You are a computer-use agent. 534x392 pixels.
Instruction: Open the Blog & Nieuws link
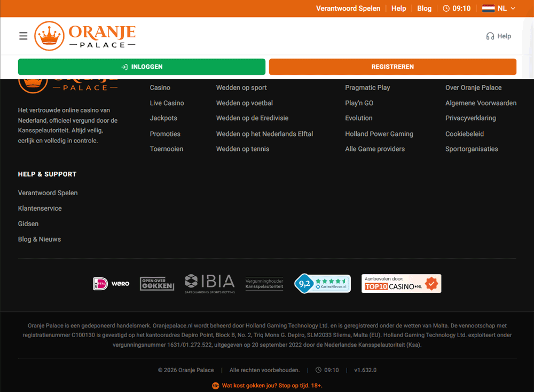click(x=40, y=239)
